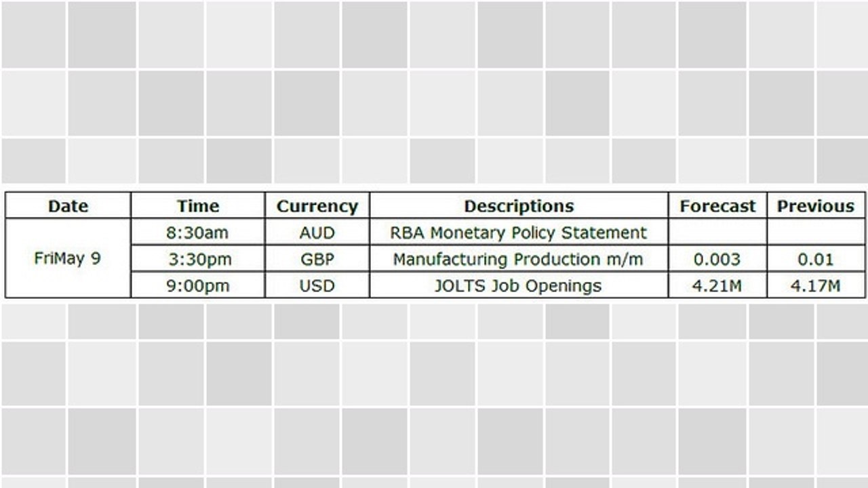Screen dimensions: 868x488
Task: Select the 9:00pm time cell
Action: coord(198,285)
